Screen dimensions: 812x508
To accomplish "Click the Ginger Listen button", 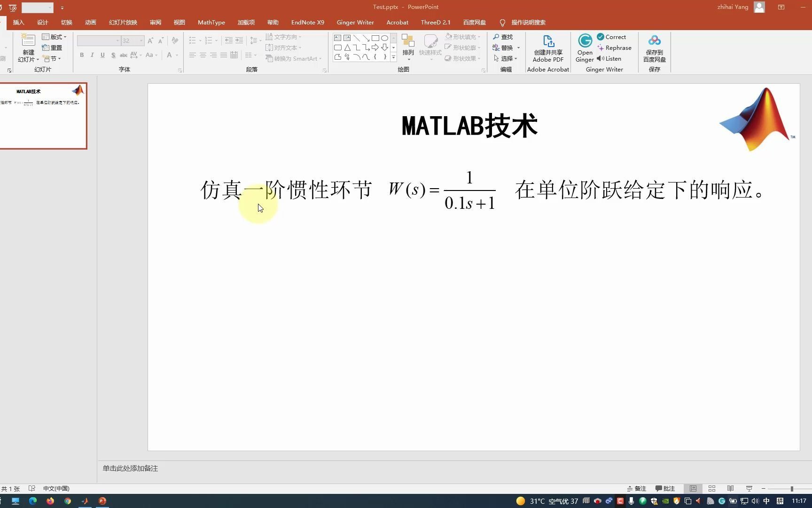I will (x=609, y=58).
